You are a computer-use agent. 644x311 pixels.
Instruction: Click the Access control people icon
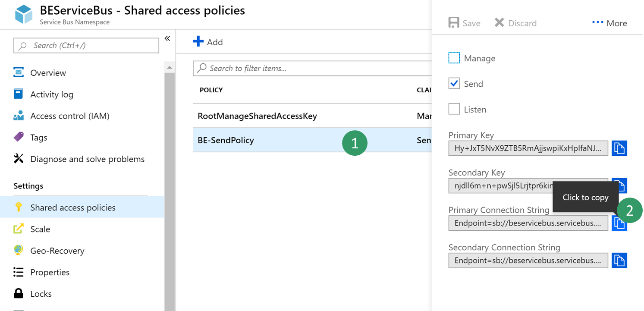coord(19,115)
